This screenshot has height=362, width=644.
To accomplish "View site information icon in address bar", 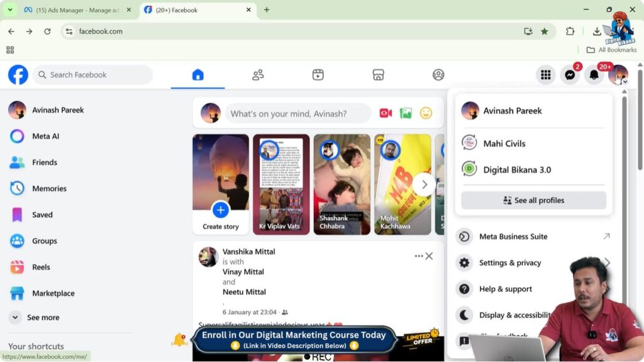I will 69,31.
